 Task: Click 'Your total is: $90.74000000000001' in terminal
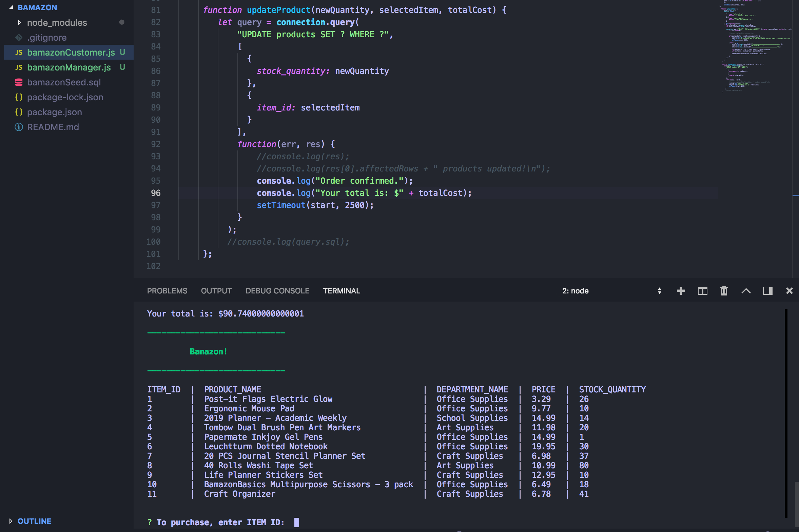click(226, 313)
